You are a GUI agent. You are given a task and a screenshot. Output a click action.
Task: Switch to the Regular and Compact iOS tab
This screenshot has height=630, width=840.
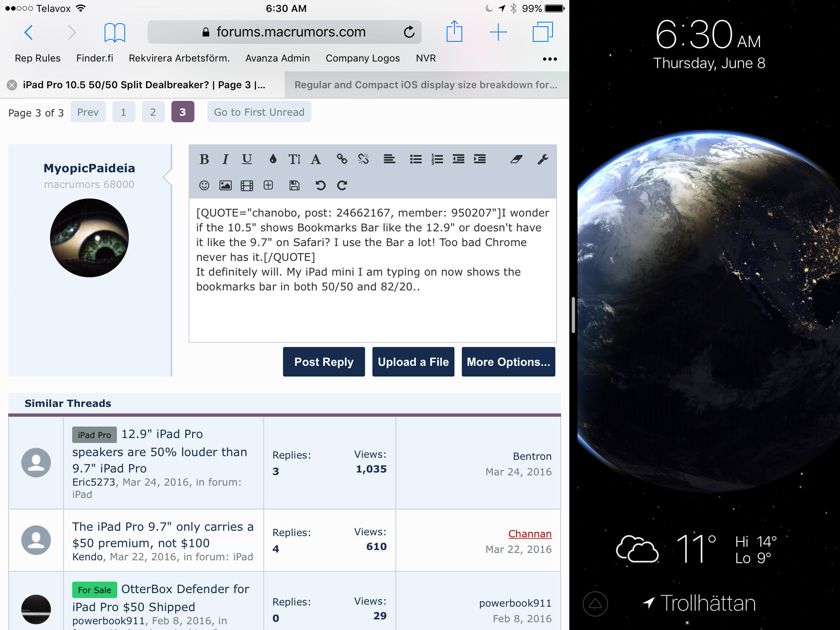point(426,85)
